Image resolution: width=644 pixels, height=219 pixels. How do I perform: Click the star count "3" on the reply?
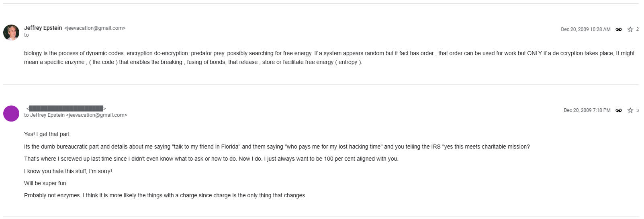pyautogui.click(x=637, y=110)
